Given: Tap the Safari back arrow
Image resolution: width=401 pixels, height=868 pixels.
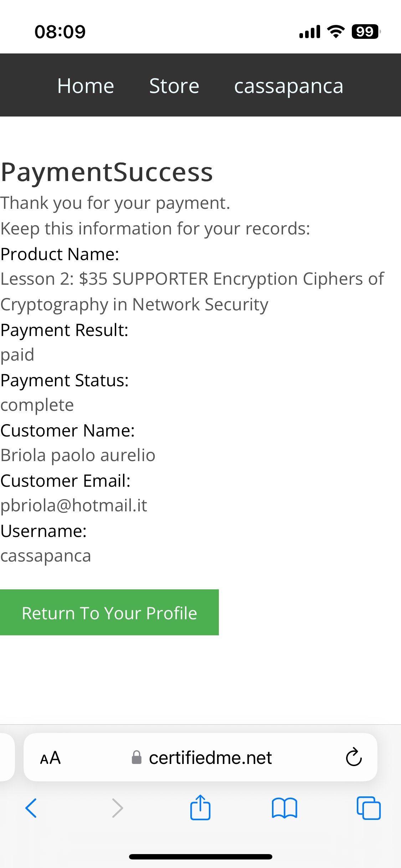Looking at the screenshot, I should [x=31, y=808].
